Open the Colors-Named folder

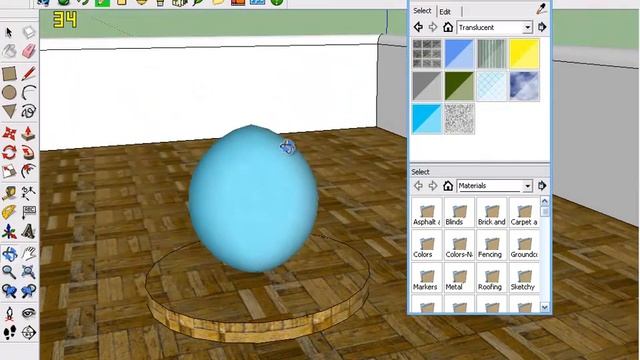459,245
